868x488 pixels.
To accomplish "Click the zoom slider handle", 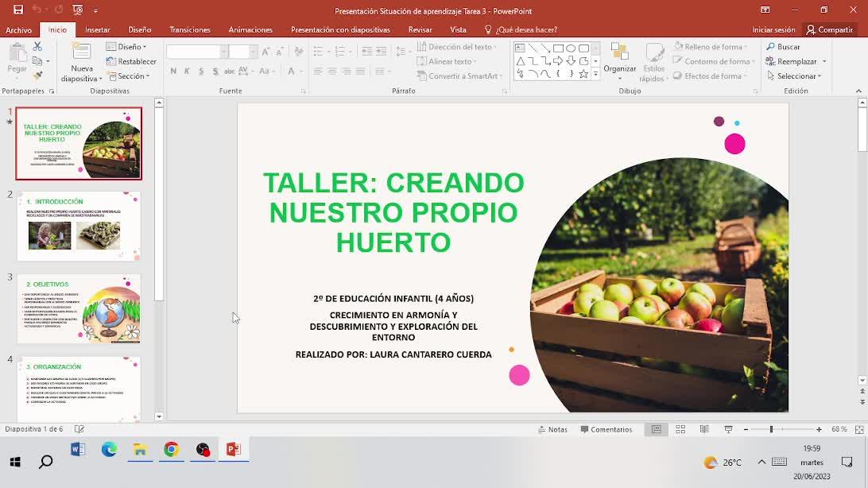I will click(x=771, y=429).
